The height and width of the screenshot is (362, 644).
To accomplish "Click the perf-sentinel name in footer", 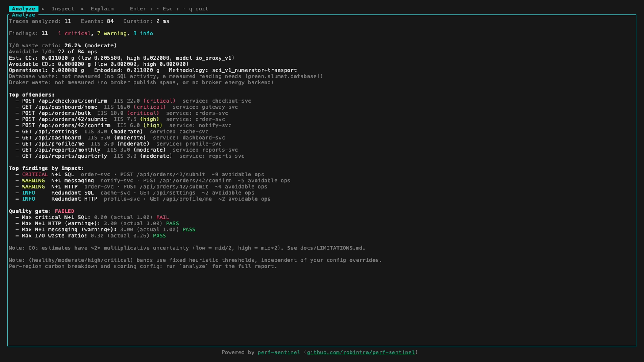I will click(279, 352).
